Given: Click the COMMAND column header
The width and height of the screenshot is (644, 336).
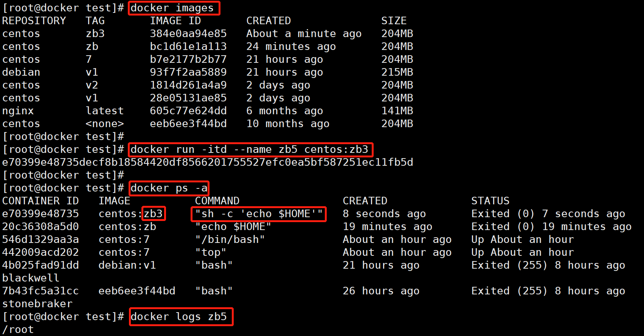Looking at the screenshot, I should pos(217,201).
